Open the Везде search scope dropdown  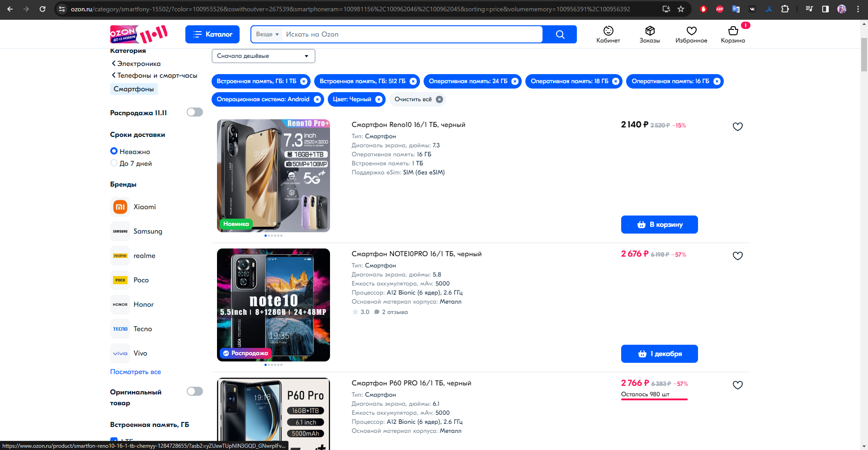[x=267, y=34]
